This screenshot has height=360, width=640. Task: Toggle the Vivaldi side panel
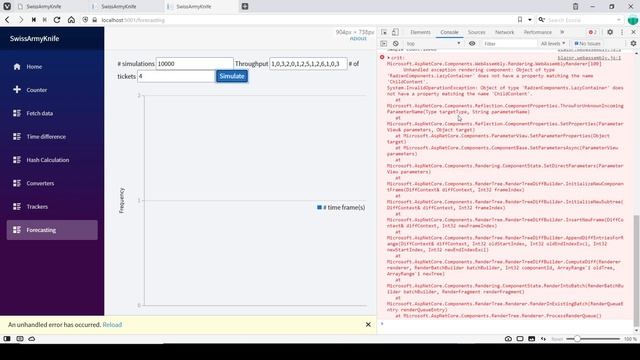7,339
